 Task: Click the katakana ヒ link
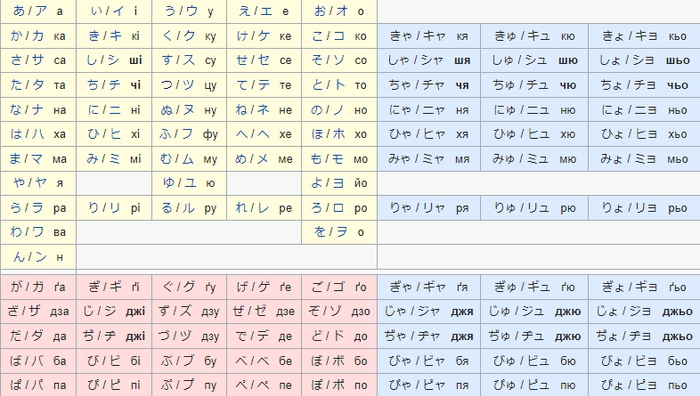coord(116,133)
